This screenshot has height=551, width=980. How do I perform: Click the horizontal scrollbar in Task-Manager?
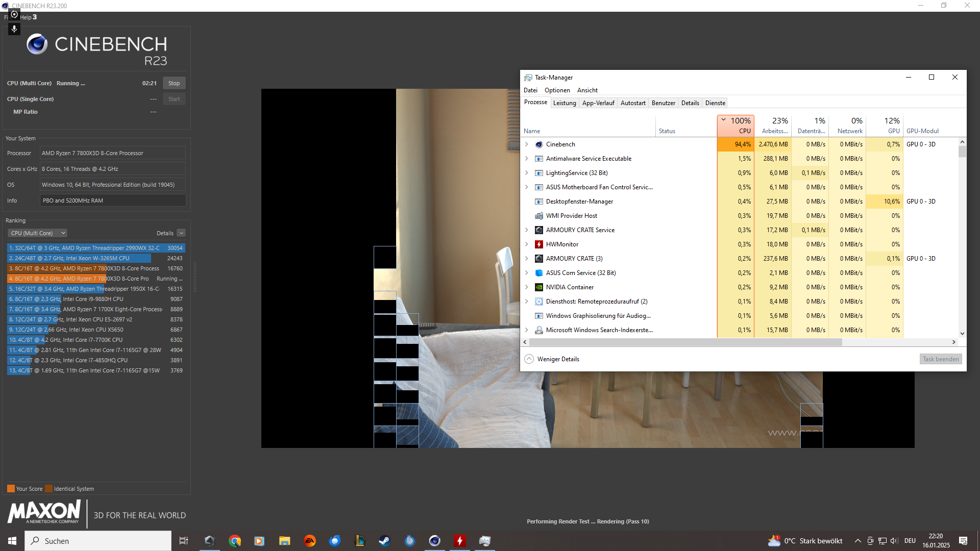[685, 342]
